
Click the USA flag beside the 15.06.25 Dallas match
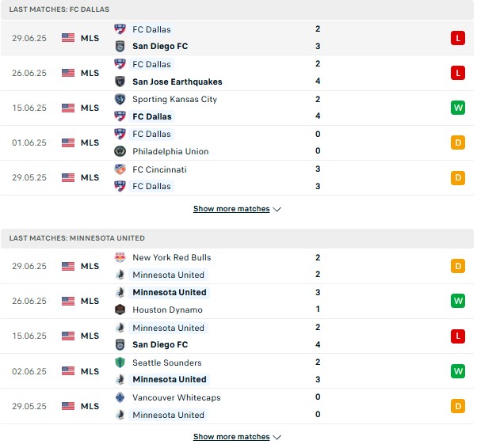click(x=68, y=108)
